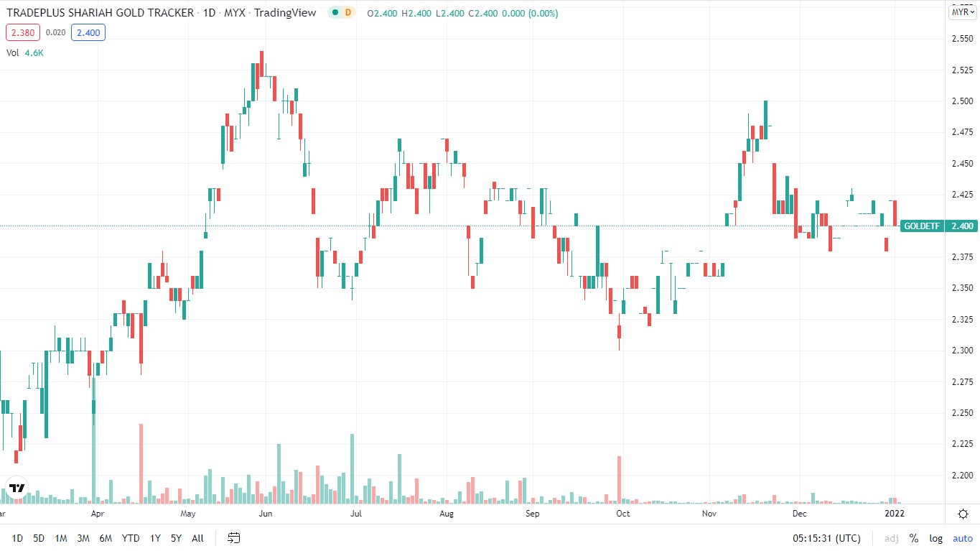Switch to the All range tab
The image size is (980, 551).
click(x=197, y=538)
